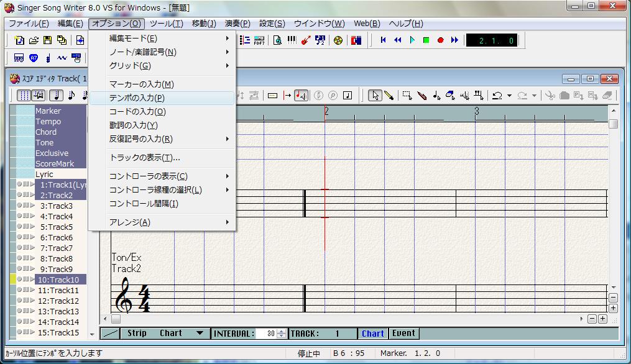Toggle the grid lines display button

[x=24, y=95]
